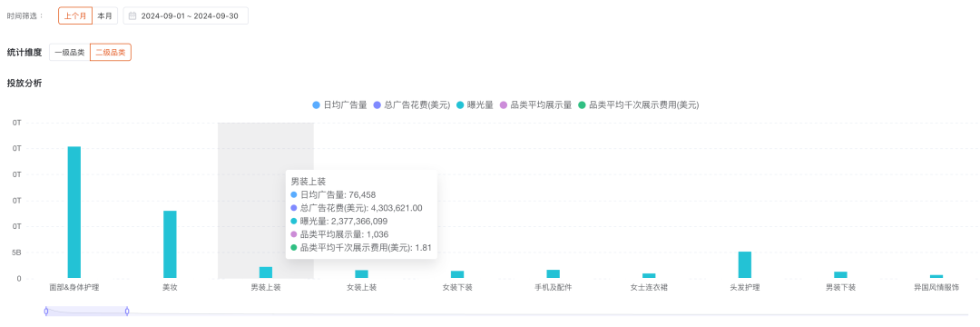980x327 pixels.
Task: Click the 女士连衣裙 axis label
Action: click(x=649, y=288)
